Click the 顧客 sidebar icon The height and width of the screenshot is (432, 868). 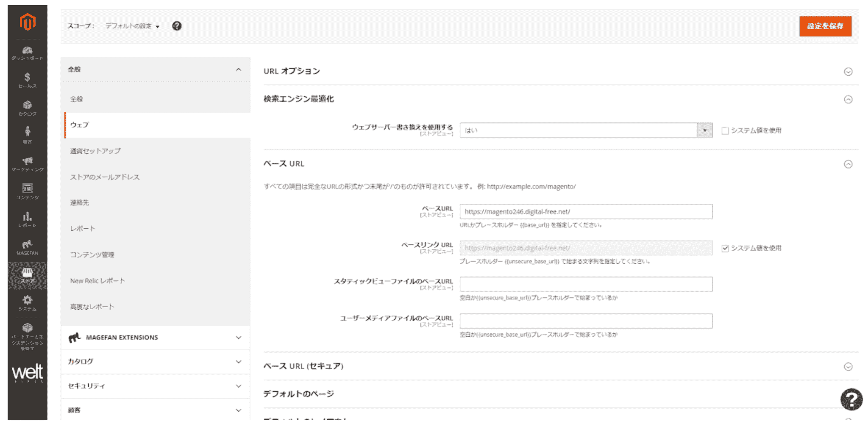pos(27,135)
